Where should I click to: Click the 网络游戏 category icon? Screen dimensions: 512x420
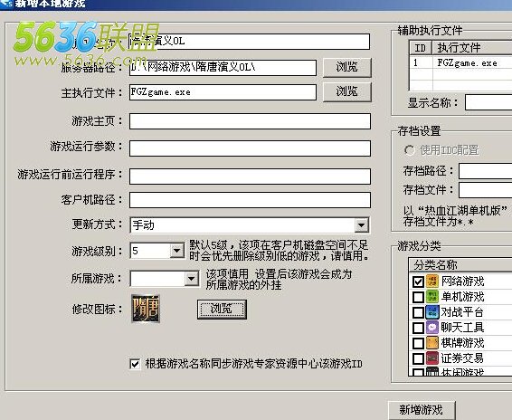point(432,282)
